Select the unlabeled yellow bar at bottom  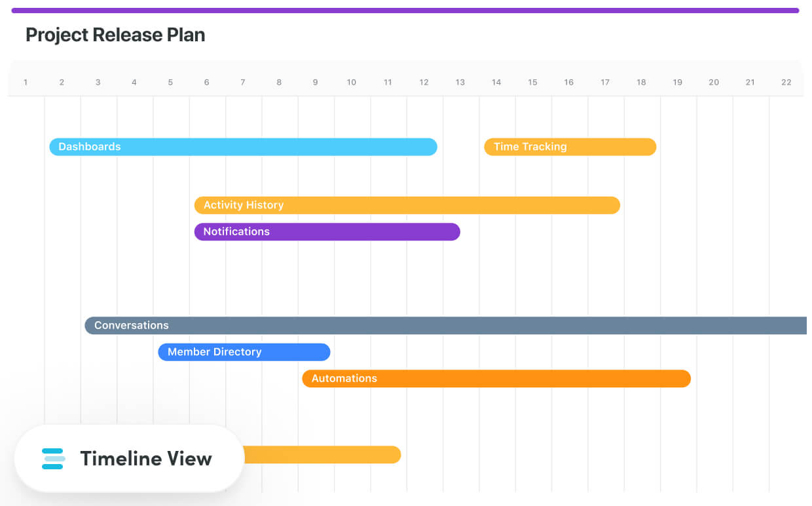click(321, 454)
